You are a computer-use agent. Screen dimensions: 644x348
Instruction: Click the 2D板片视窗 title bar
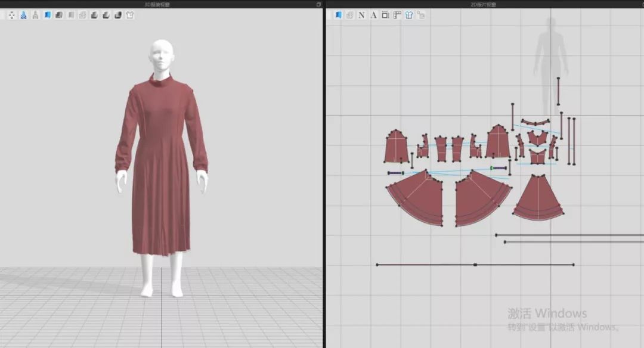(483, 4)
